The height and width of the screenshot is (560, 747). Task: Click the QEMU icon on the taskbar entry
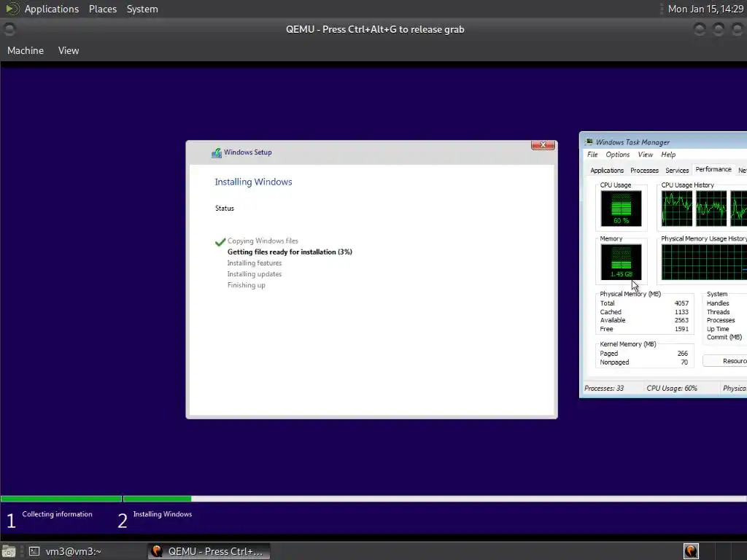(x=157, y=551)
